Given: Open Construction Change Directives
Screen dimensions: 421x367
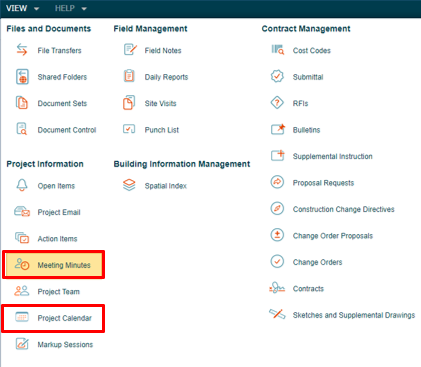Looking at the screenshot, I should (343, 209).
